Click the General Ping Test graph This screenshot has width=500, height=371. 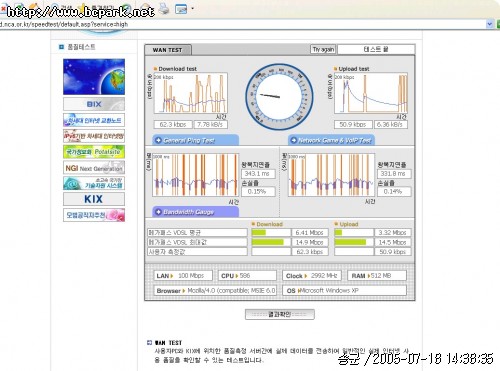[195, 175]
